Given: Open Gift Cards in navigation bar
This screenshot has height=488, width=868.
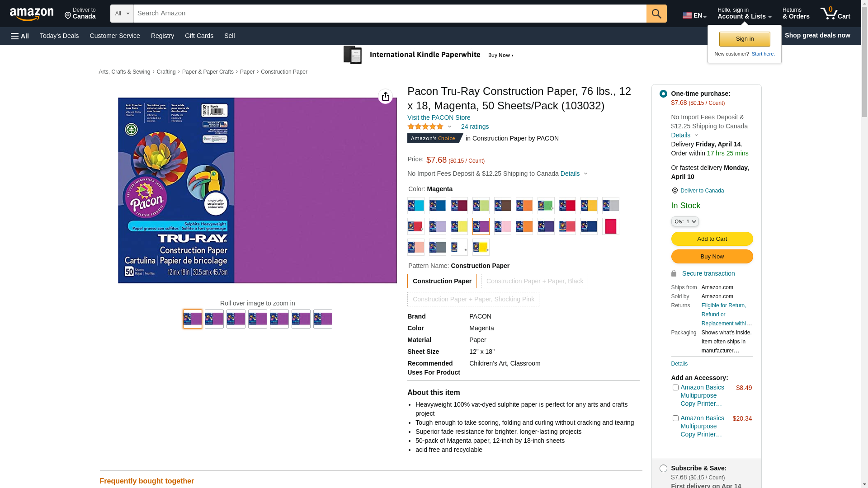Looking at the screenshot, I should (x=199, y=36).
